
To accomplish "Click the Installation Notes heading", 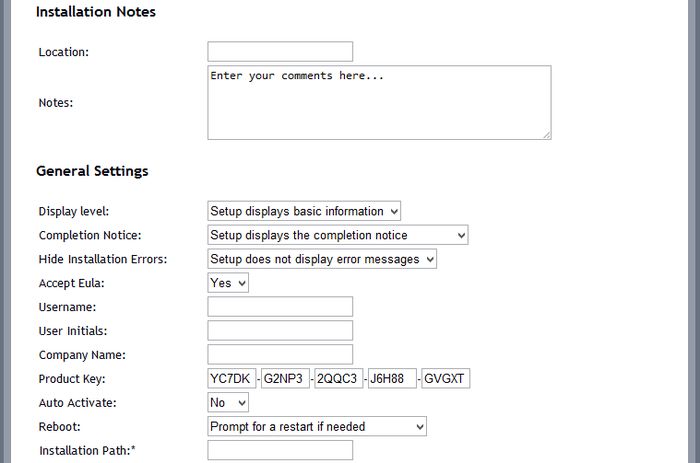I will click(96, 12).
